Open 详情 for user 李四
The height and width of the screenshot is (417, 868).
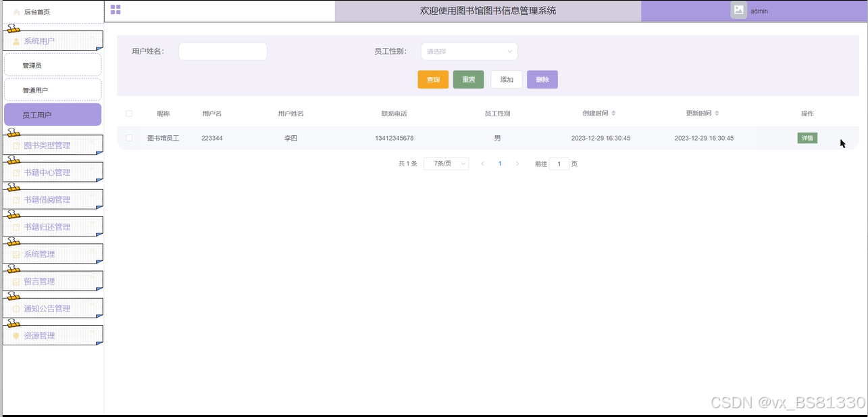(807, 138)
